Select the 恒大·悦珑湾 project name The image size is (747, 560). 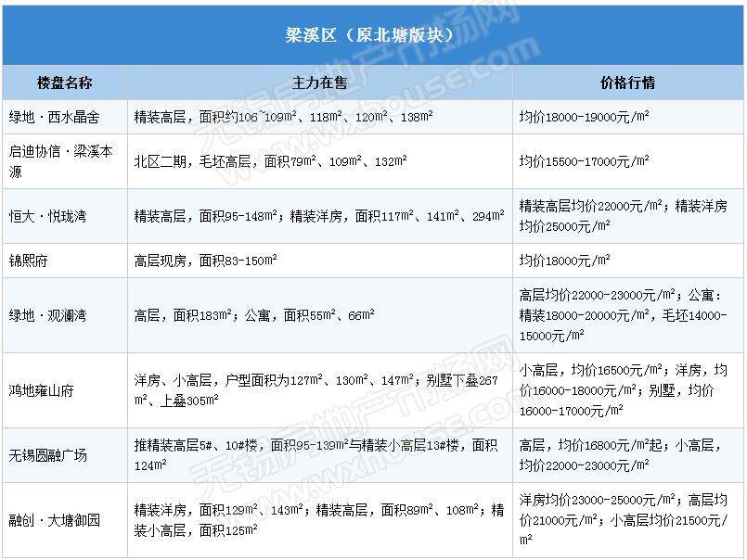(x=47, y=217)
